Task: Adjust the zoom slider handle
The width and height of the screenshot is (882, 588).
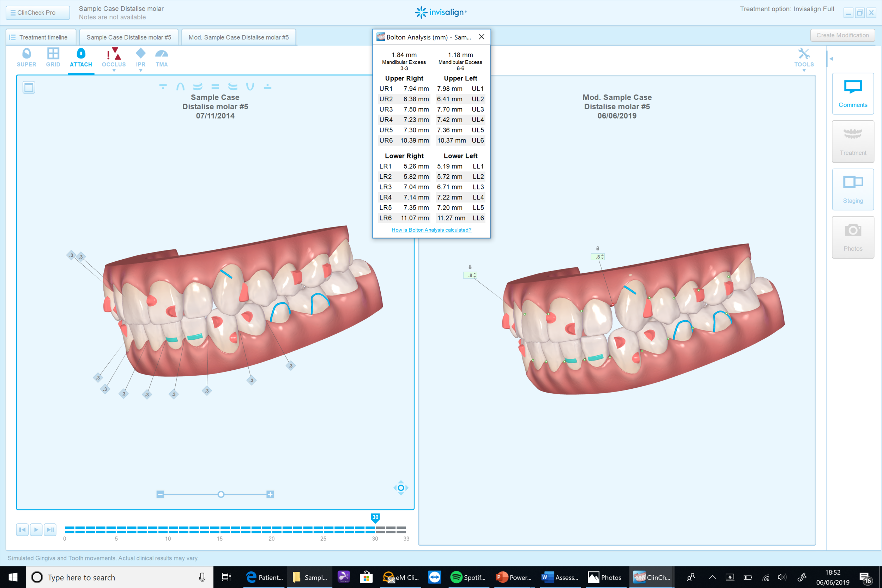Action: click(220, 494)
